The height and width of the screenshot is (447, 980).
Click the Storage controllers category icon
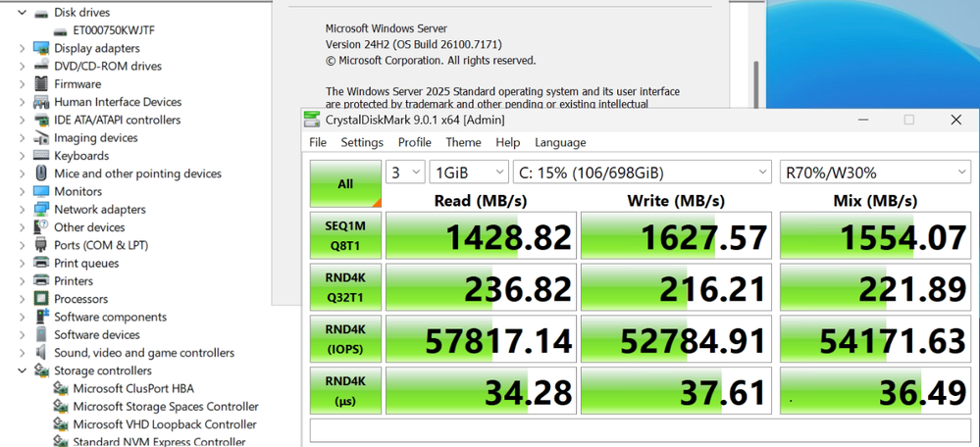pos(41,371)
